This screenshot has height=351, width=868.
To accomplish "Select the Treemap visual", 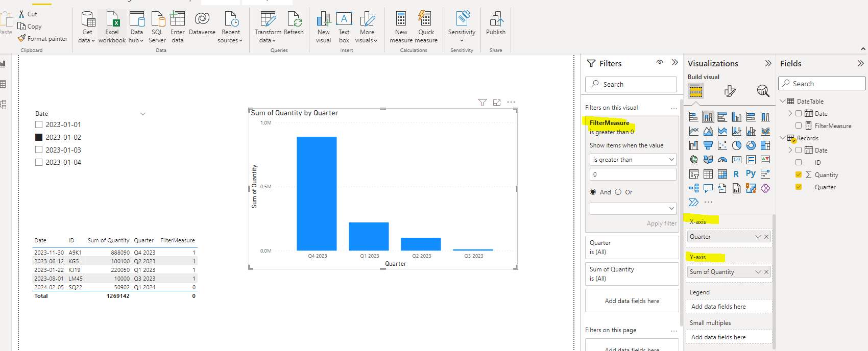I will click(765, 145).
